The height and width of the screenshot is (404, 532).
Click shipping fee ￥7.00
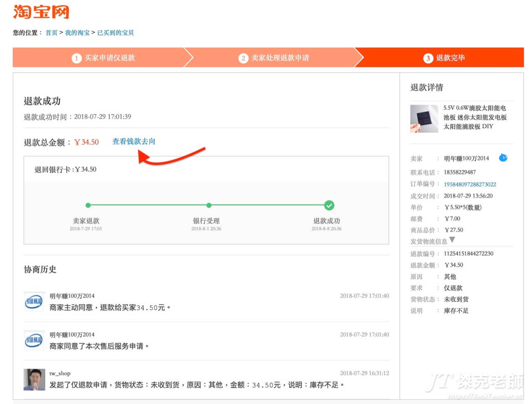[452, 218]
